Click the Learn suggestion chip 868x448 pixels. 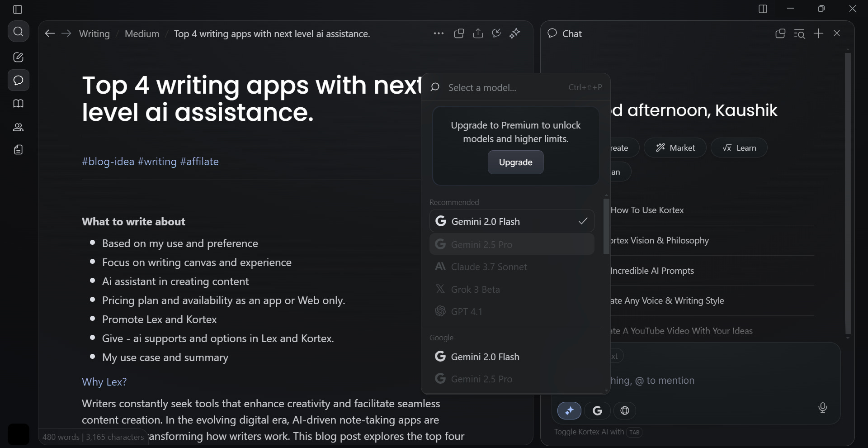(x=739, y=148)
